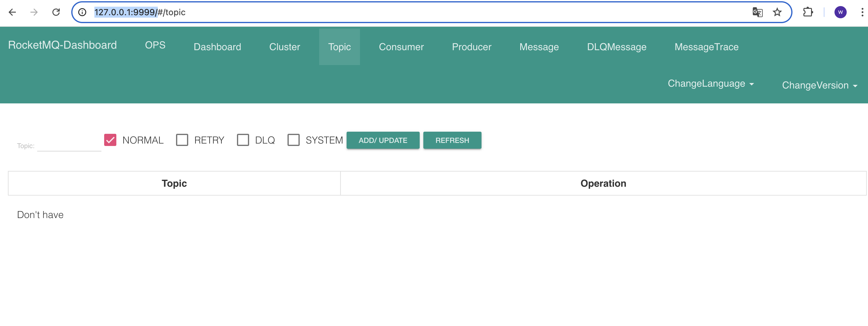View site information icon in address bar
The width and height of the screenshot is (868, 326).
point(82,12)
